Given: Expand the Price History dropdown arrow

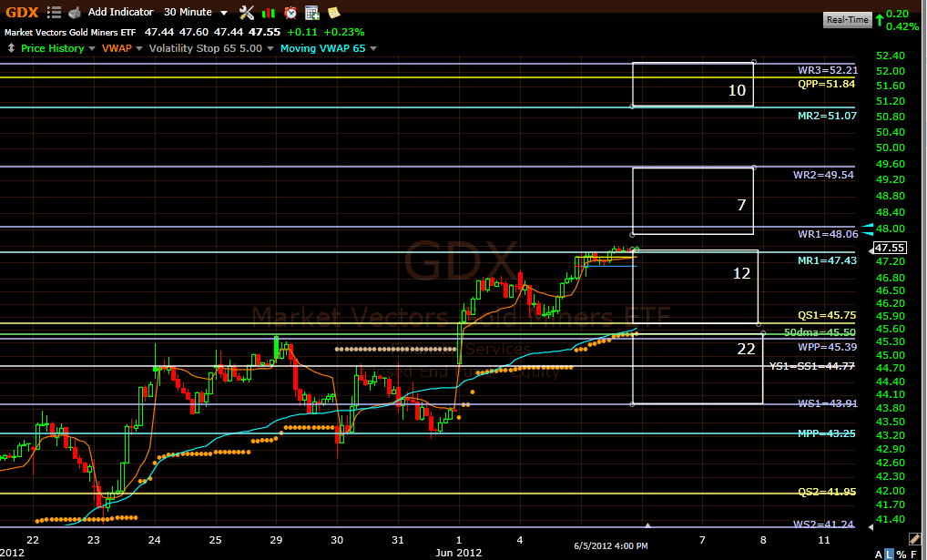Looking at the screenshot, I should (x=92, y=48).
